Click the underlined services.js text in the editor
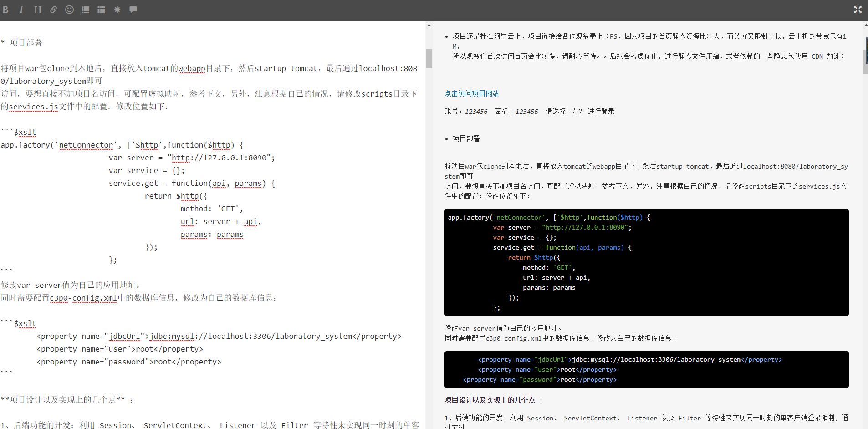The height and width of the screenshot is (429, 868). pos(33,107)
